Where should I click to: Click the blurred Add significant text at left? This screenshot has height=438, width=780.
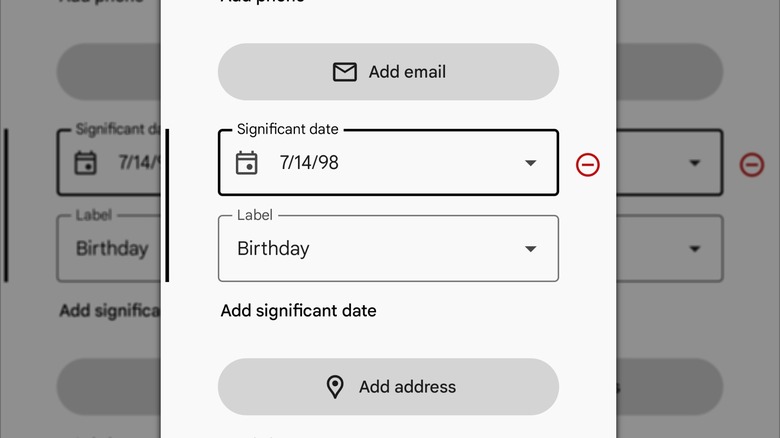click(x=109, y=310)
